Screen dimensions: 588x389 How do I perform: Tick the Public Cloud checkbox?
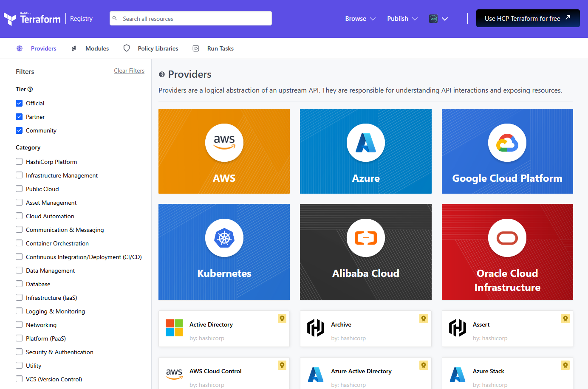coord(19,189)
